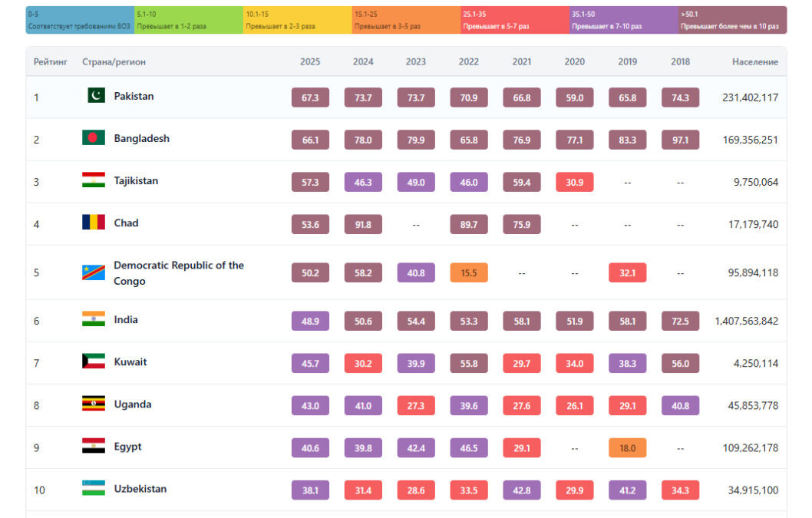Viewport: 812px width, 518px height.
Task: Click the Pakistan flag icon
Action: [94, 96]
